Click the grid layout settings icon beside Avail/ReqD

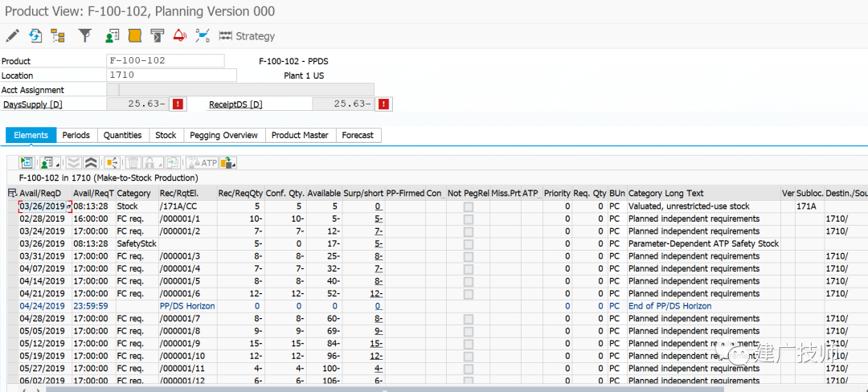12,193
